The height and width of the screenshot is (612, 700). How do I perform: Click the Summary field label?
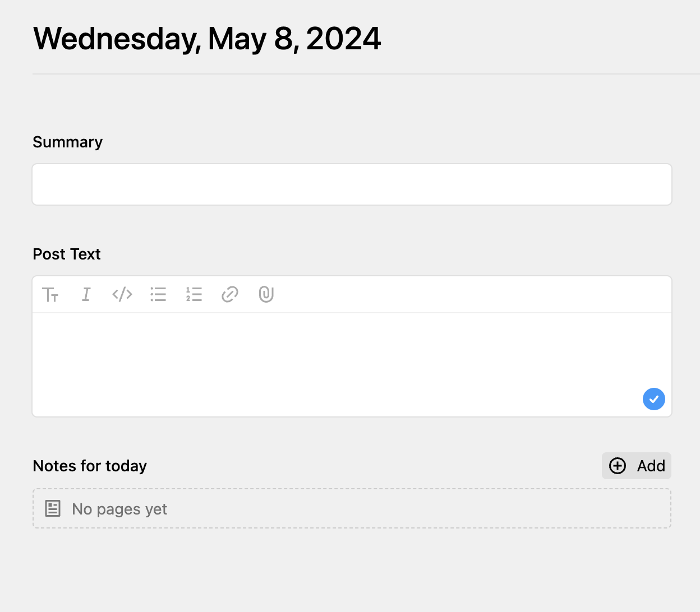(68, 142)
